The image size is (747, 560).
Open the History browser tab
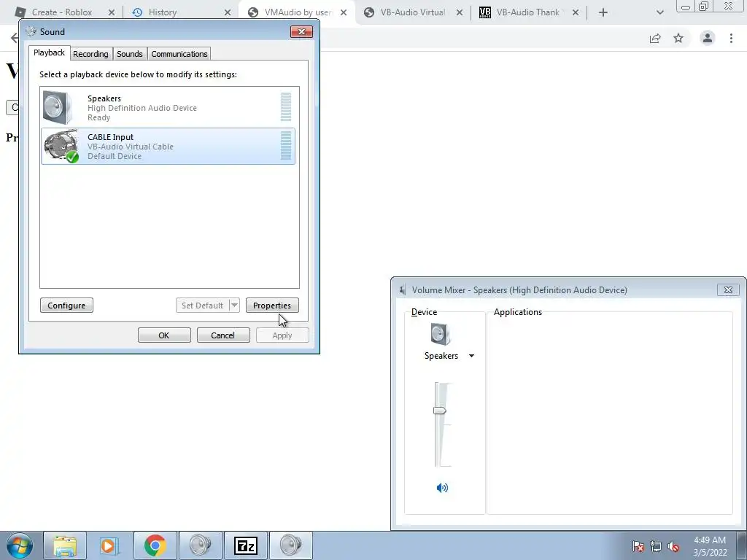[x=163, y=12]
